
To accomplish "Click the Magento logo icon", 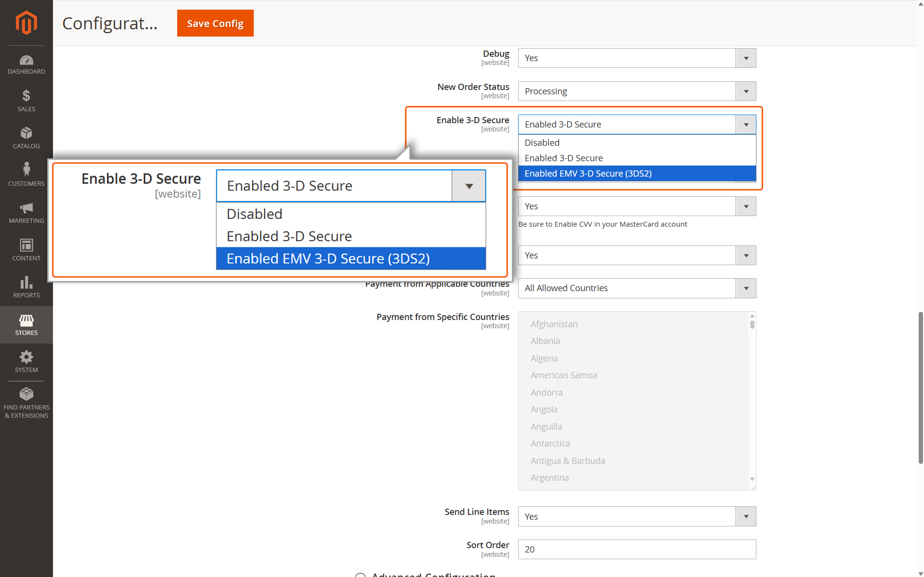I will 26,23.
